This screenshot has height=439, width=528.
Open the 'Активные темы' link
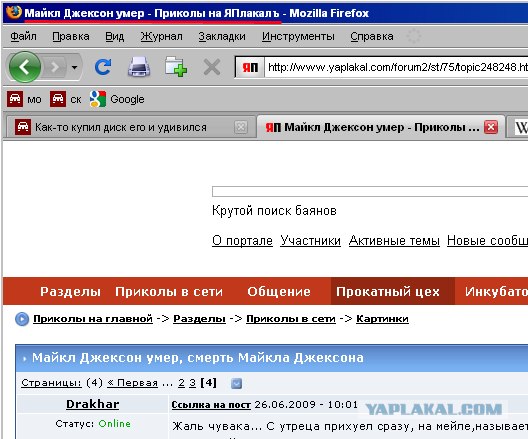coord(394,241)
